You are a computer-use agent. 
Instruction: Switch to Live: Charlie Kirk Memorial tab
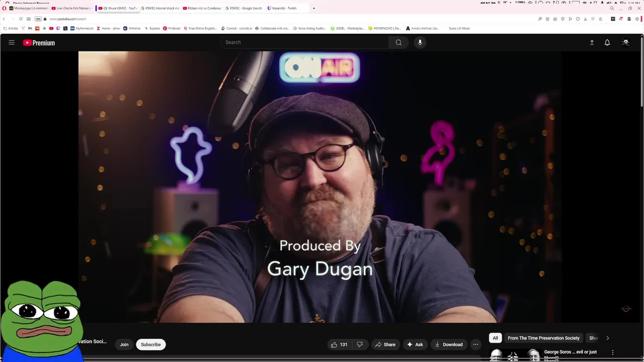click(x=71, y=8)
